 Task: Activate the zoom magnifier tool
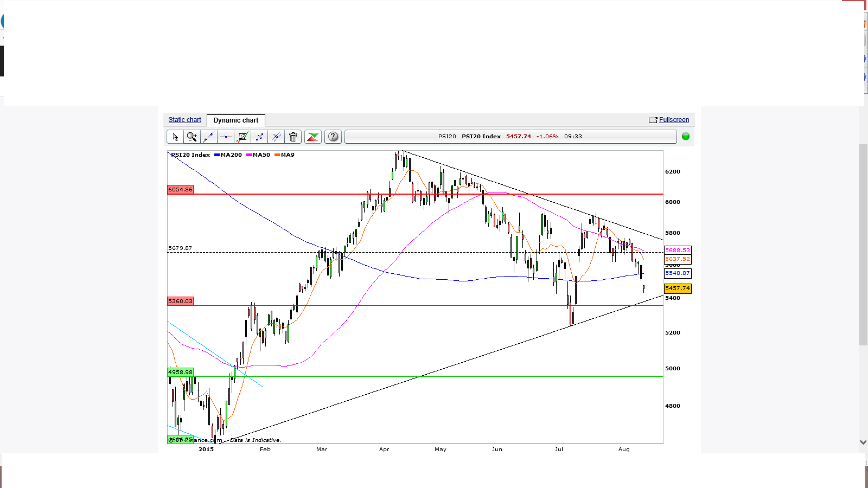tap(192, 137)
